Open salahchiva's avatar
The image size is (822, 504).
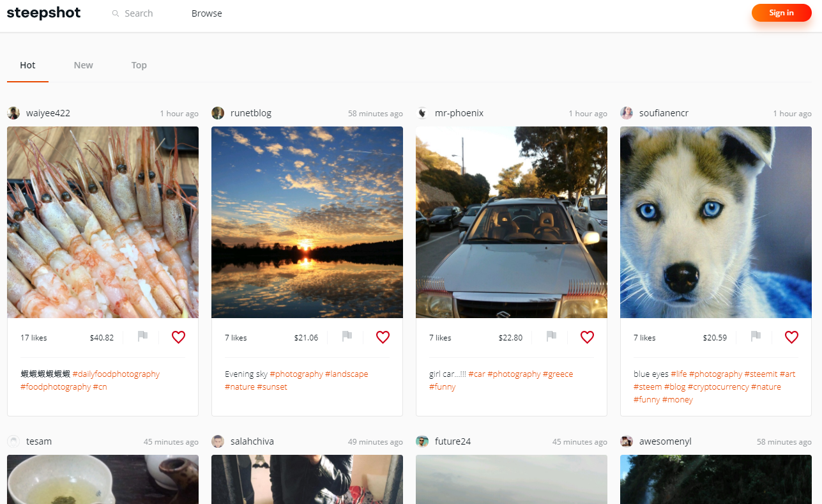coord(218,441)
